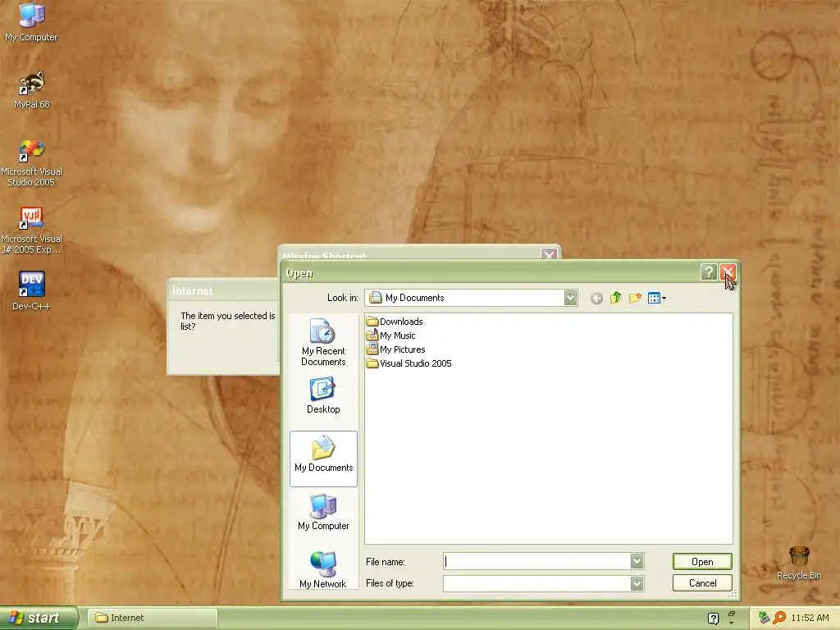This screenshot has width=840, height=630.
Task: Go to My Network in places bar
Action: click(323, 570)
